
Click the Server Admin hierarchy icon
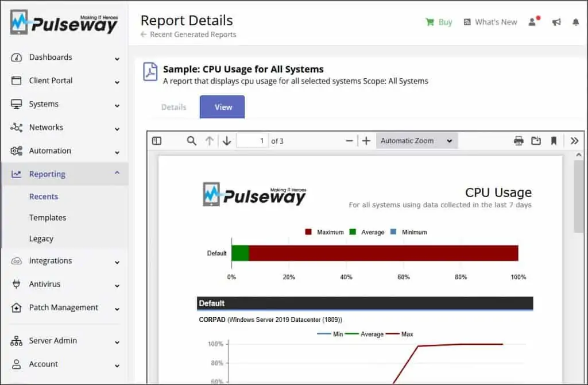click(16, 341)
